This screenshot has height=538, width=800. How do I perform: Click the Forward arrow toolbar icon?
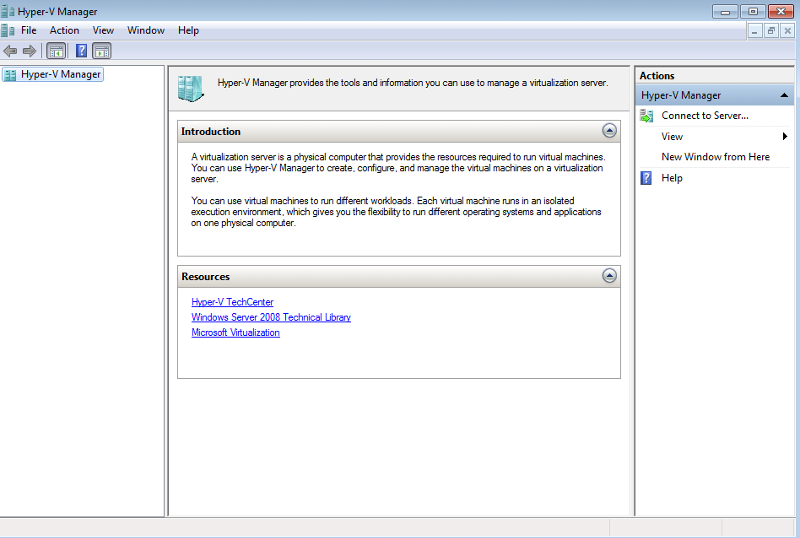[x=30, y=51]
